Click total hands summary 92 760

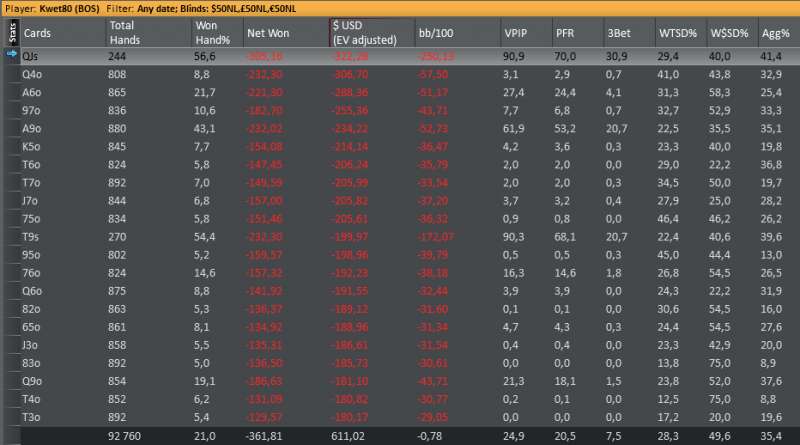click(124, 436)
